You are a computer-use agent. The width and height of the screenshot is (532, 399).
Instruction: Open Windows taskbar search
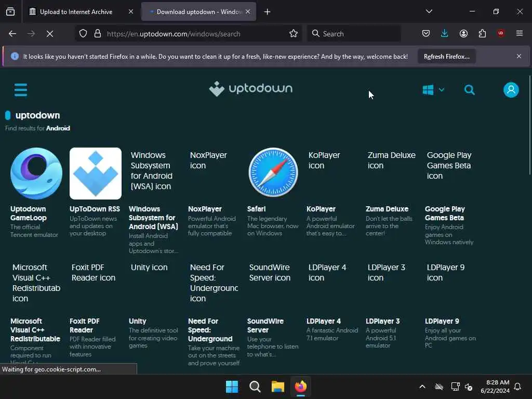pos(255,387)
